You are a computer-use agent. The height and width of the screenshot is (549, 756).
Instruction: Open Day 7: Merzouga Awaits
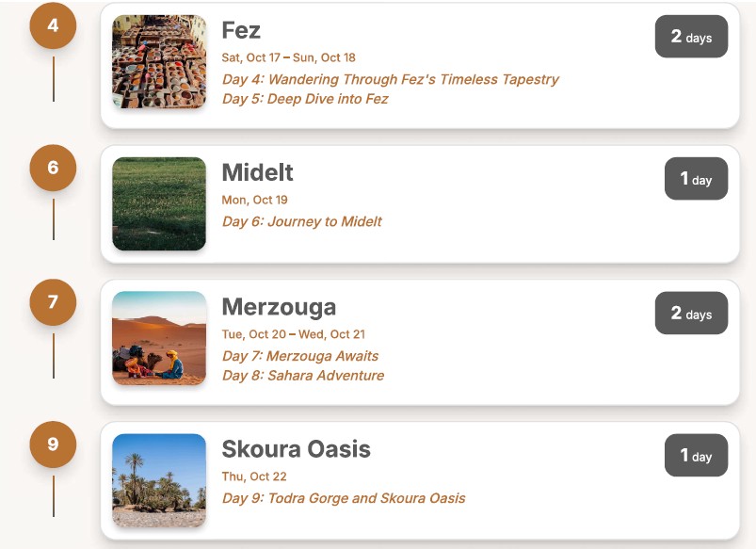[299, 356]
